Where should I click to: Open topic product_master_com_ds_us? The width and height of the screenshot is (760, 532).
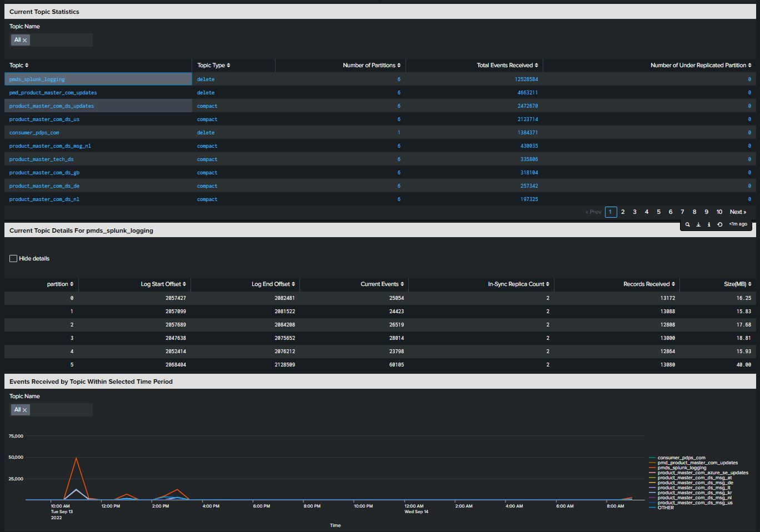pyautogui.click(x=44, y=119)
